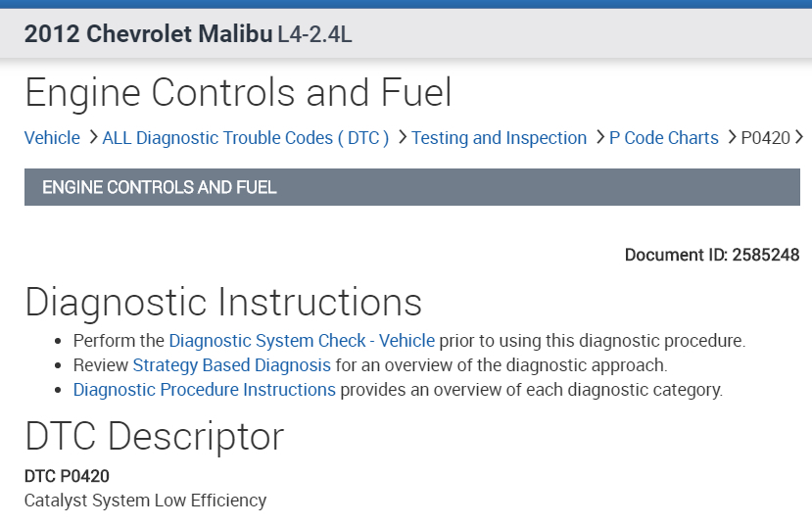Select the Catalyst System Low Efficiency text
Viewport: 812px width, 526px height.
tap(145, 501)
